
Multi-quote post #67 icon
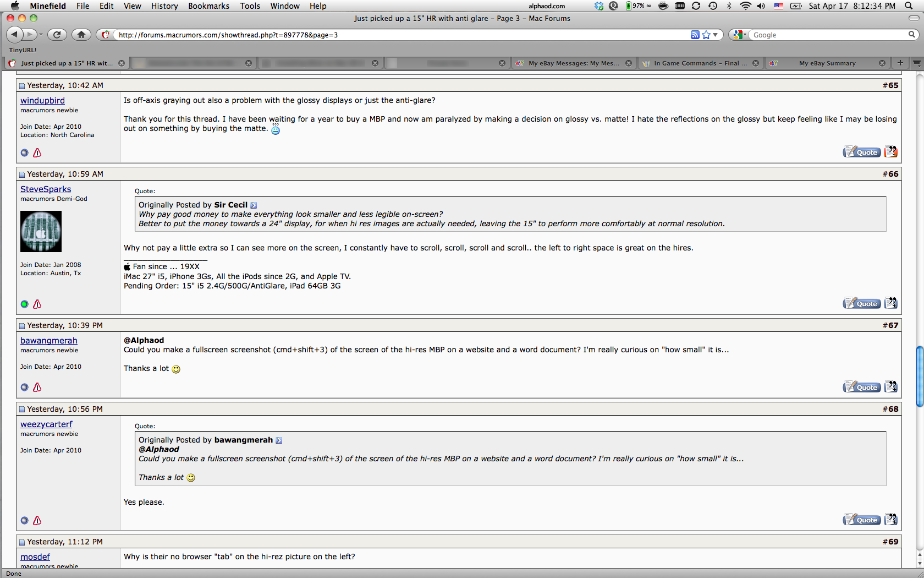click(891, 386)
